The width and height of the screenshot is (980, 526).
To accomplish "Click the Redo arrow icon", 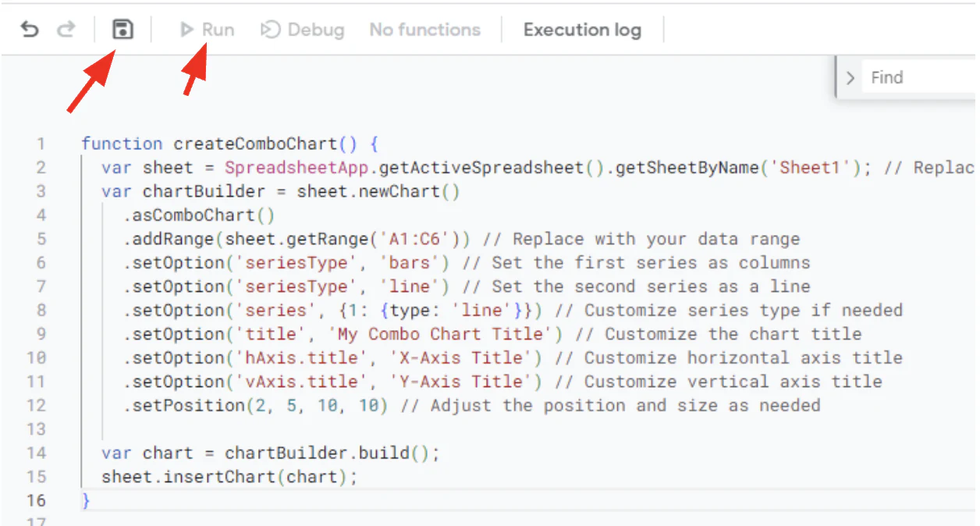I will [66, 30].
